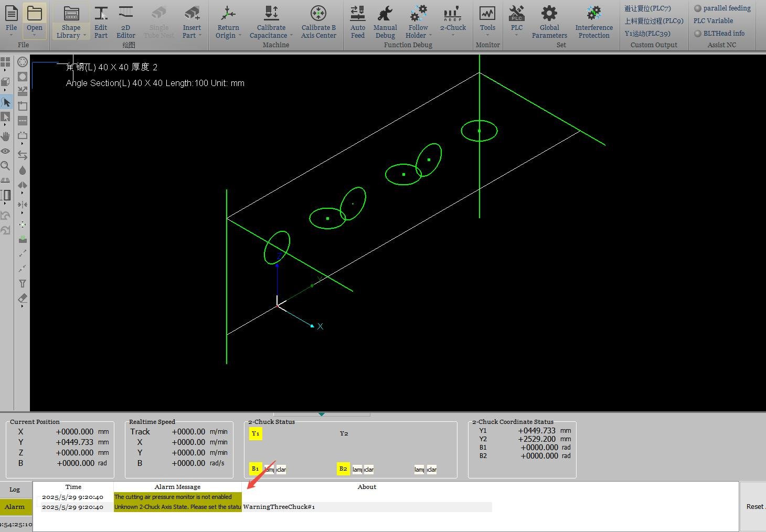Image resolution: width=766 pixels, height=532 pixels.
Task: Collapse the bottom panel with teal triangle
Action: coord(322,414)
